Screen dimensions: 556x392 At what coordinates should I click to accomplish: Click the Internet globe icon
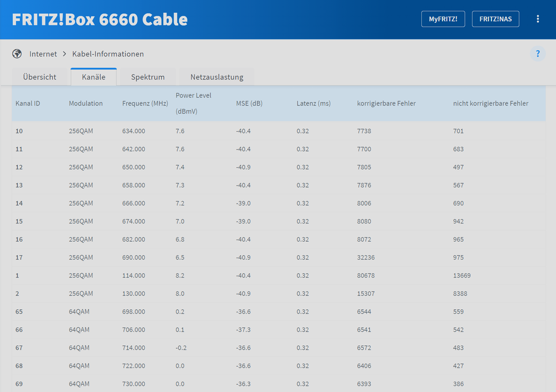[17, 54]
